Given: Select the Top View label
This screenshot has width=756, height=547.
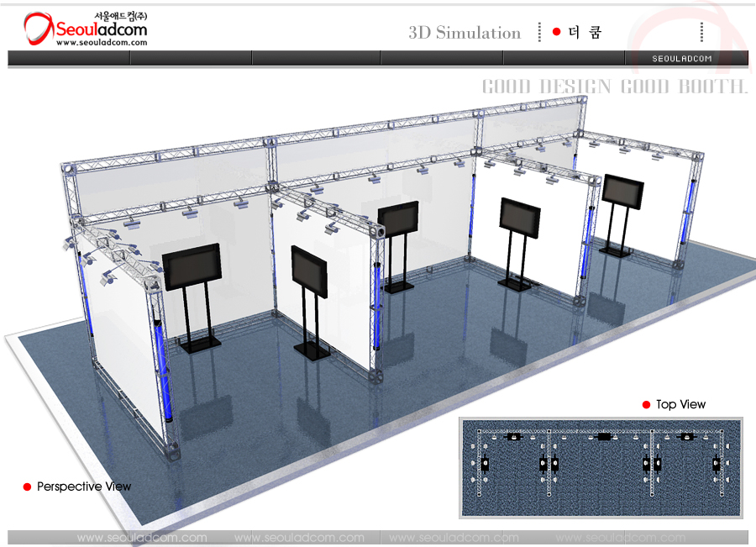Looking at the screenshot, I should 680,405.
